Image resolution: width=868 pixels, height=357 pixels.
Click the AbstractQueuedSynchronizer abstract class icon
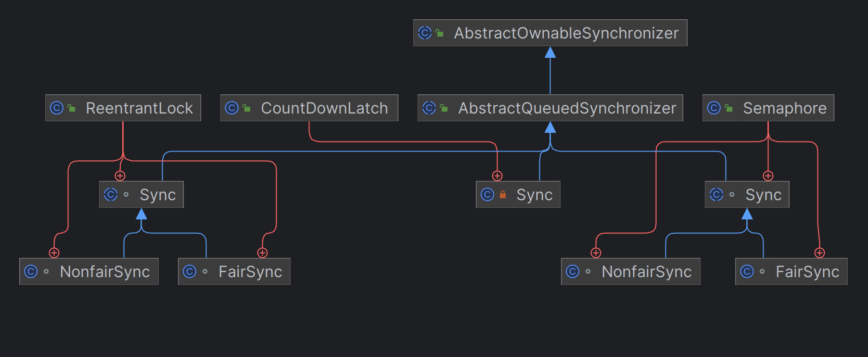[x=429, y=108]
